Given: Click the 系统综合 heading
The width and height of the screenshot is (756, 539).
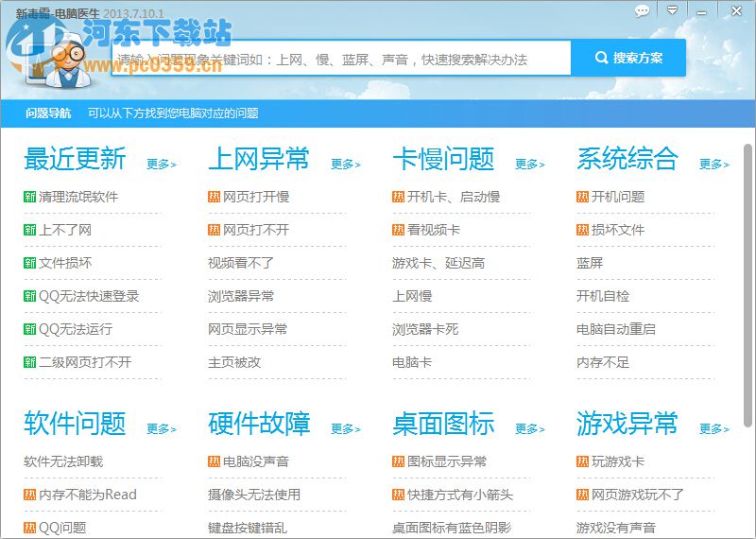Looking at the screenshot, I should click(627, 159).
